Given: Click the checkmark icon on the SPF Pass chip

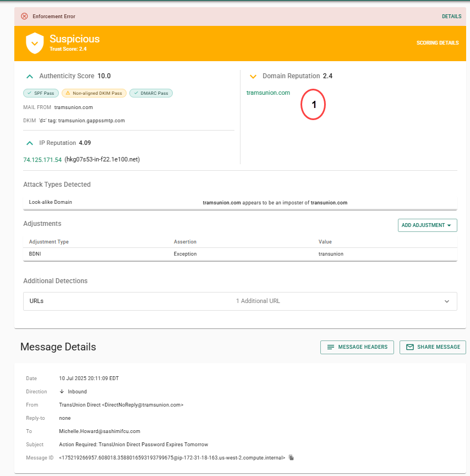Looking at the screenshot, I should pos(29,93).
